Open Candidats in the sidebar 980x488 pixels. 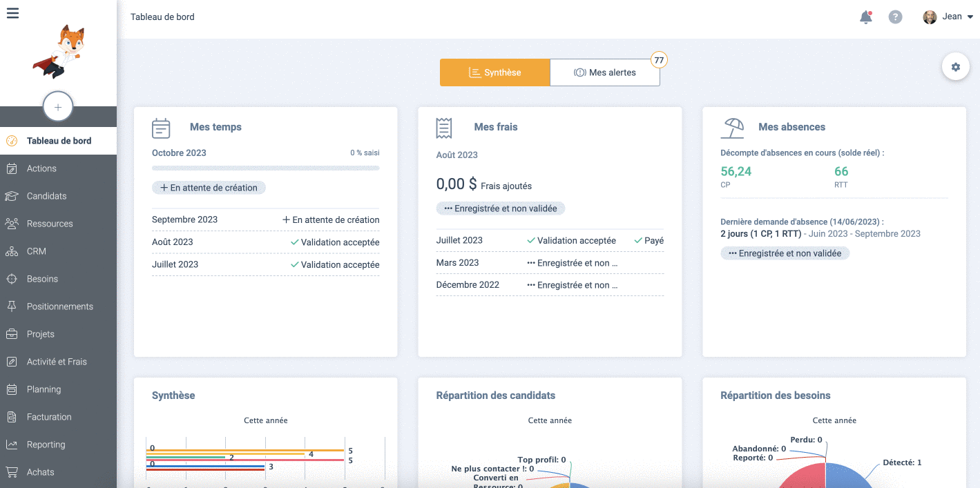[x=58, y=196]
